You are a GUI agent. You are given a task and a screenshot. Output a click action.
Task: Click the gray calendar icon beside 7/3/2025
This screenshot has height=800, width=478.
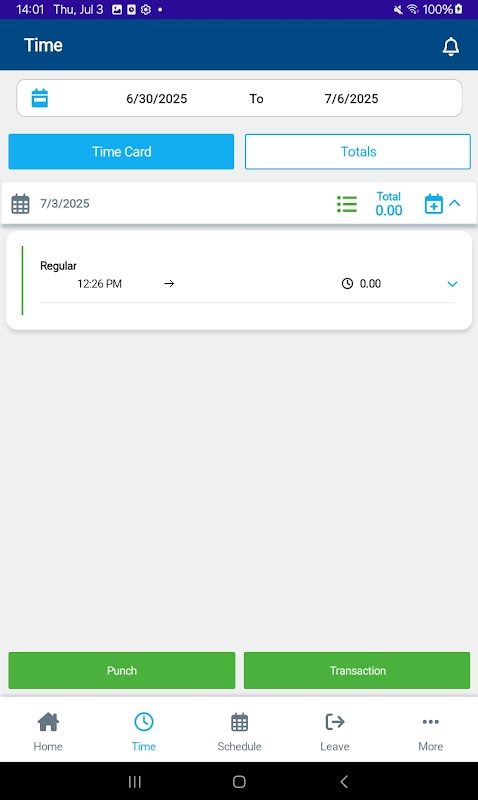coord(20,204)
